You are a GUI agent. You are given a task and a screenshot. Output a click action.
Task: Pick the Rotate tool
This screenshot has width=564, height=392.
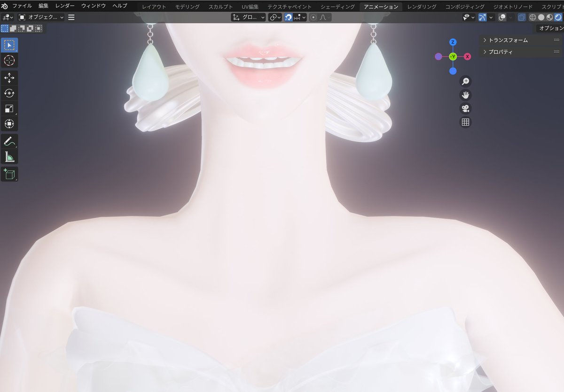click(x=9, y=93)
